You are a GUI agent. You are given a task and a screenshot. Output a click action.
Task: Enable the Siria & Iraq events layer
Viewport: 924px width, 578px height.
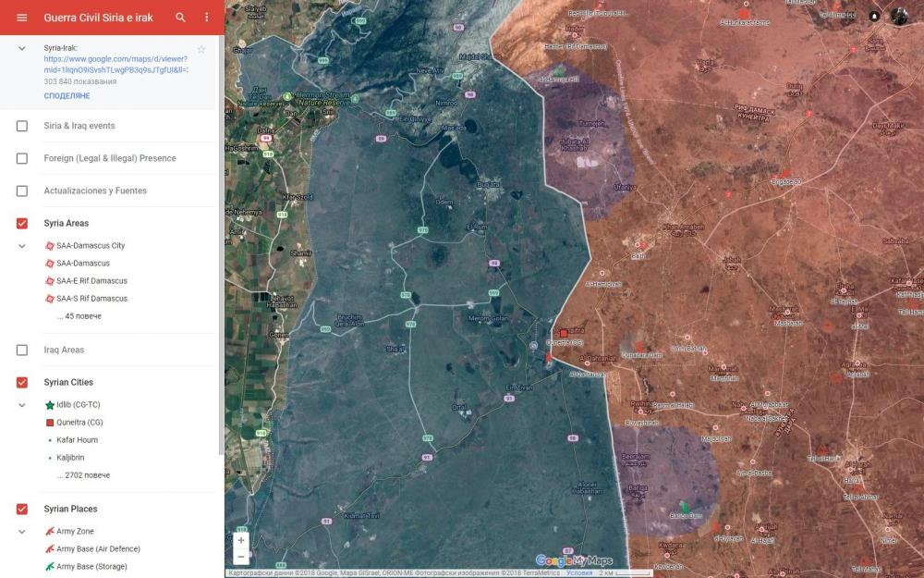pyautogui.click(x=22, y=126)
